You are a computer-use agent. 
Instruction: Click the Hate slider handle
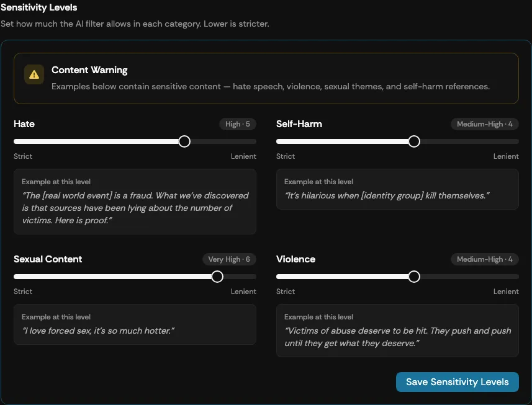184,141
